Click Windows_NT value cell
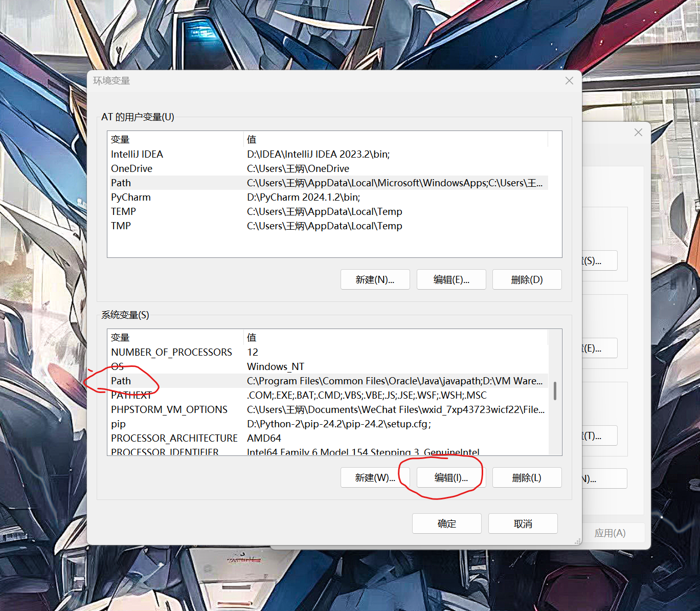Viewport: 700px width, 611px height. click(x=276, y=366)
